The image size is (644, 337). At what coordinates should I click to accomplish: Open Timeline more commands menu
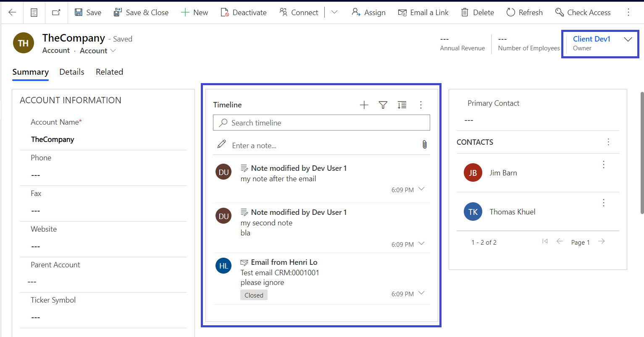pos(421,105)
